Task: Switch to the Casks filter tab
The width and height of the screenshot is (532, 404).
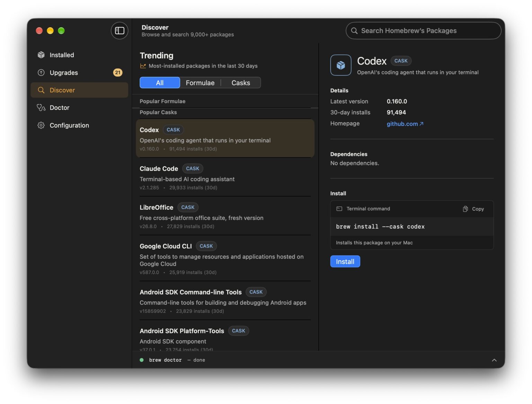Action: (x=241, y=83)
